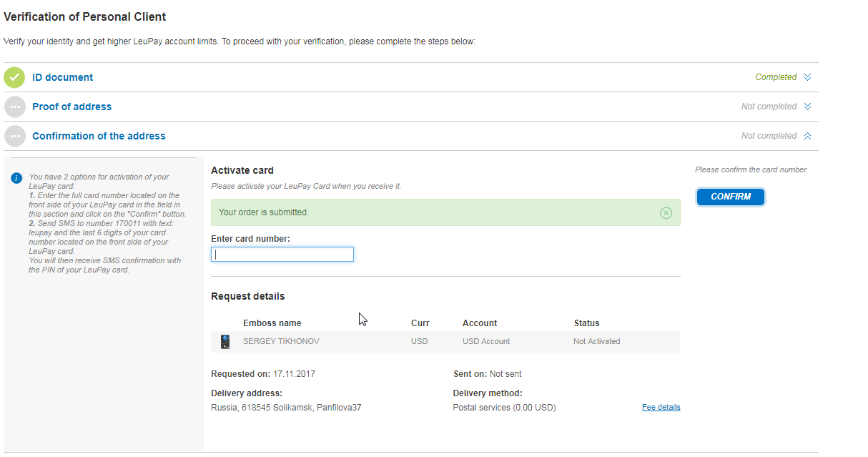Collapse the Confirmation of the address chevron
Screen dimensions: 868x457
(x=807, y=136)
